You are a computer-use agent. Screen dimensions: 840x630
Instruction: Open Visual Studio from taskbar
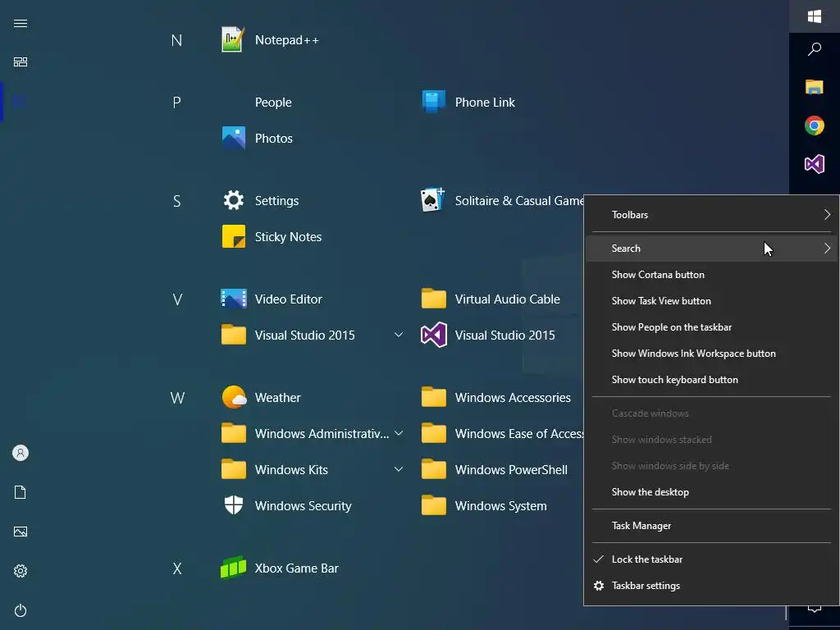point(815,164)
